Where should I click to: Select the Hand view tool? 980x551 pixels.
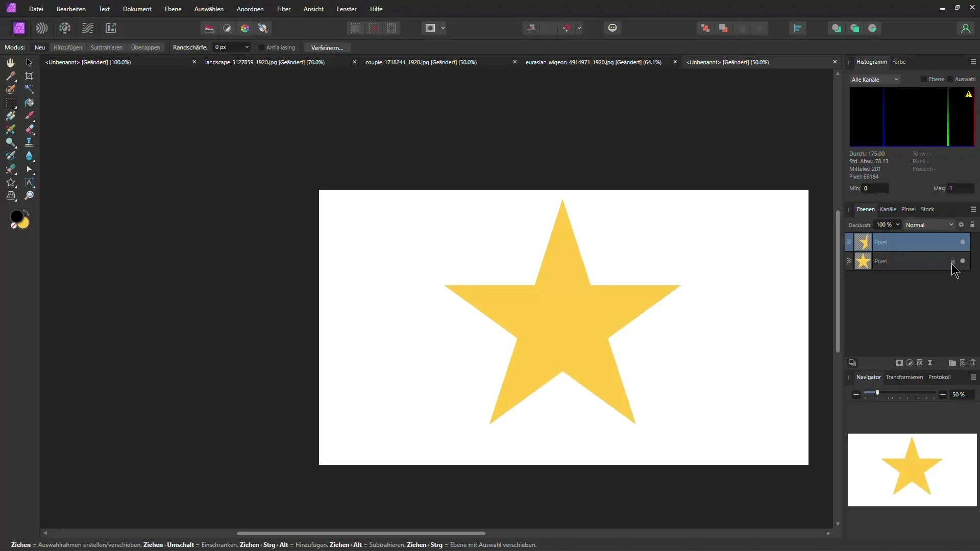10,63
